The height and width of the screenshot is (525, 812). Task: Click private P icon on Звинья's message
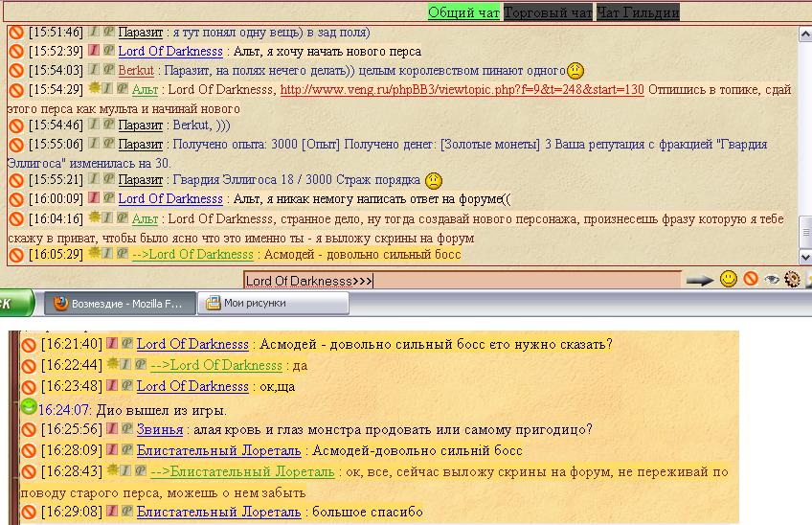click(x=126, y=428)
